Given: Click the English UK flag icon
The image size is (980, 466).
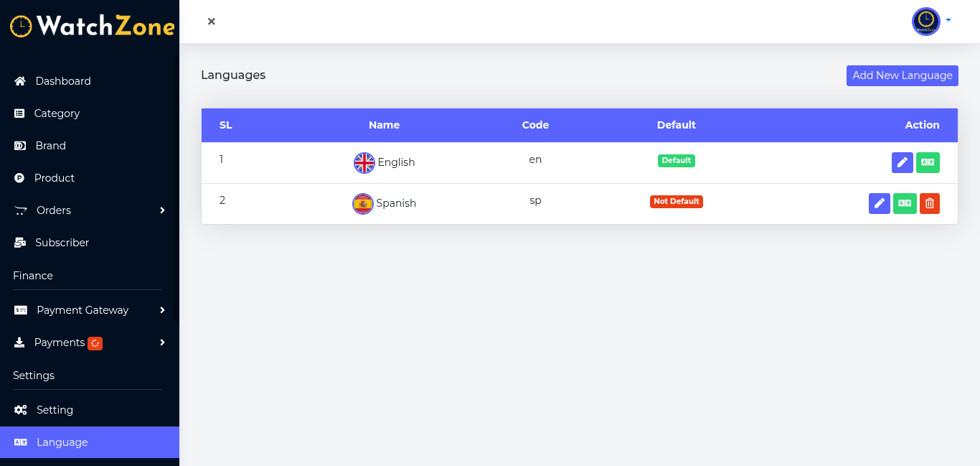Looking at the screenshot, I should tap(364, 163).
